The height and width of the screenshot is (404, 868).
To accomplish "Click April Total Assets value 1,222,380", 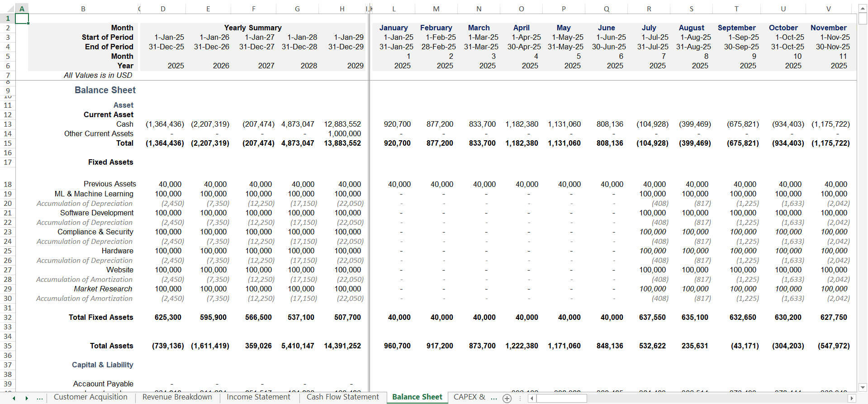I will coord(522,346).
